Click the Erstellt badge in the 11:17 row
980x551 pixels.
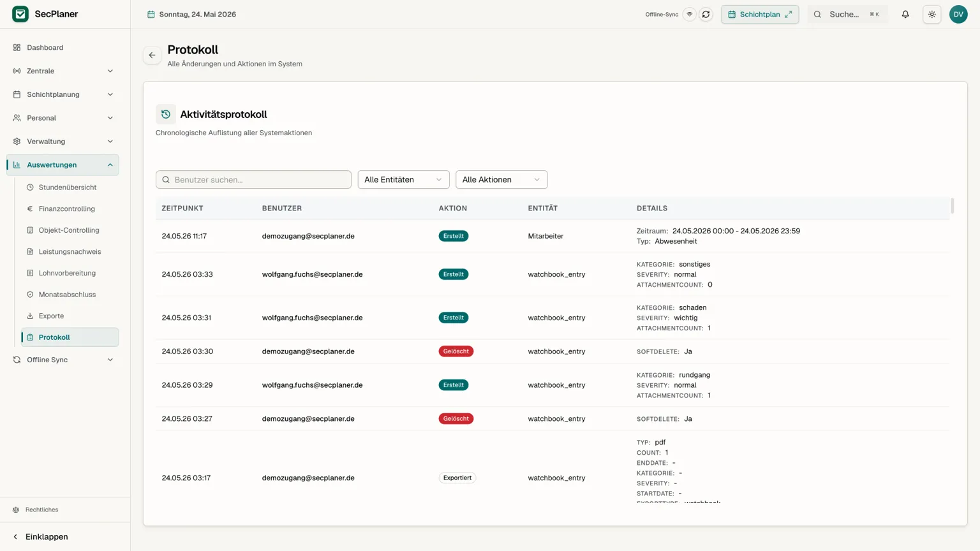pos(454,236)
